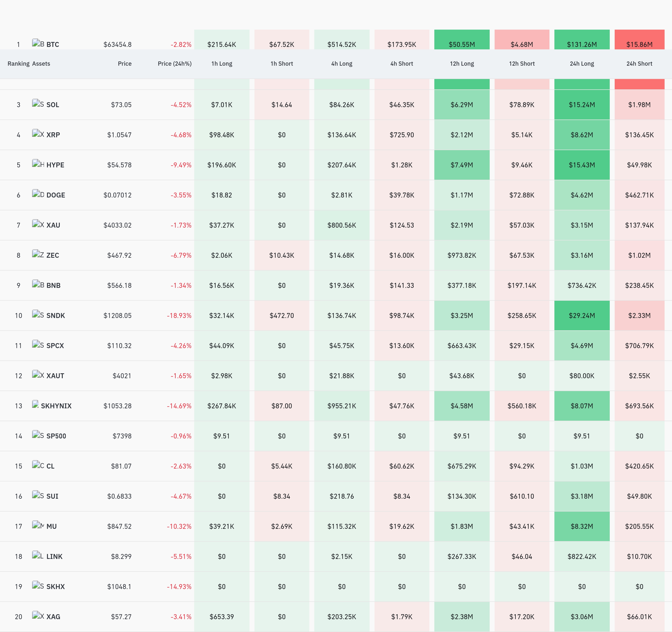The height and width of the screenshot is (632, 672).
Task: Sort by 12h Short column header
Action: pyautogui.click(x=522, y=63)
